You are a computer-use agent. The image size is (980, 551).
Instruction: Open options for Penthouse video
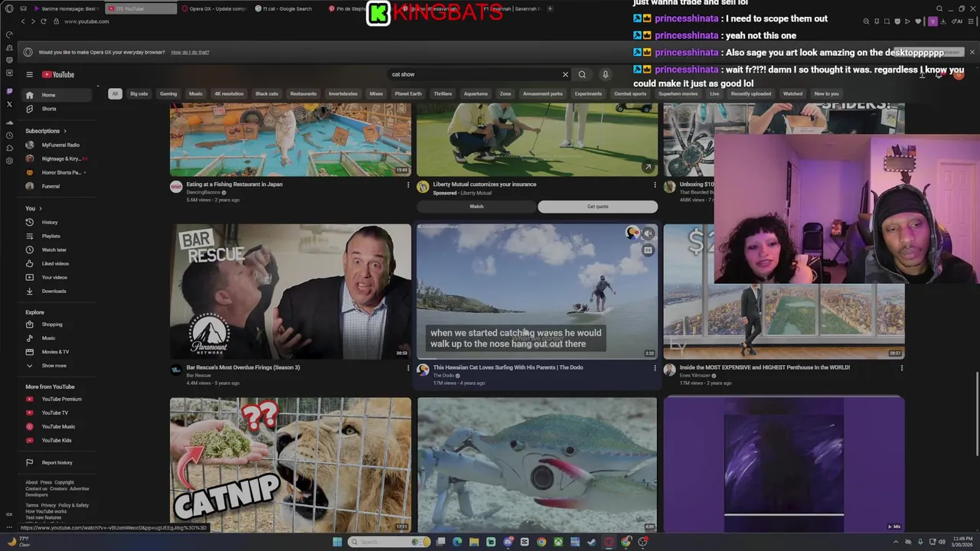901,368
